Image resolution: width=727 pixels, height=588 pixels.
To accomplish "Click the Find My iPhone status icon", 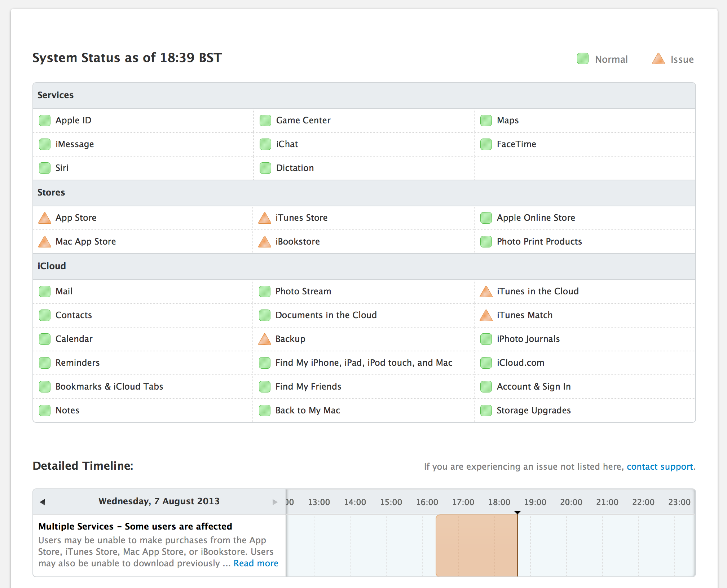I will point(265,363).
